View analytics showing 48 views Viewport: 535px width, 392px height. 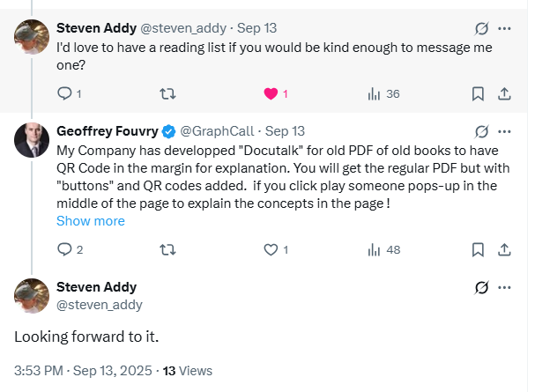click(x=374, y=249)
